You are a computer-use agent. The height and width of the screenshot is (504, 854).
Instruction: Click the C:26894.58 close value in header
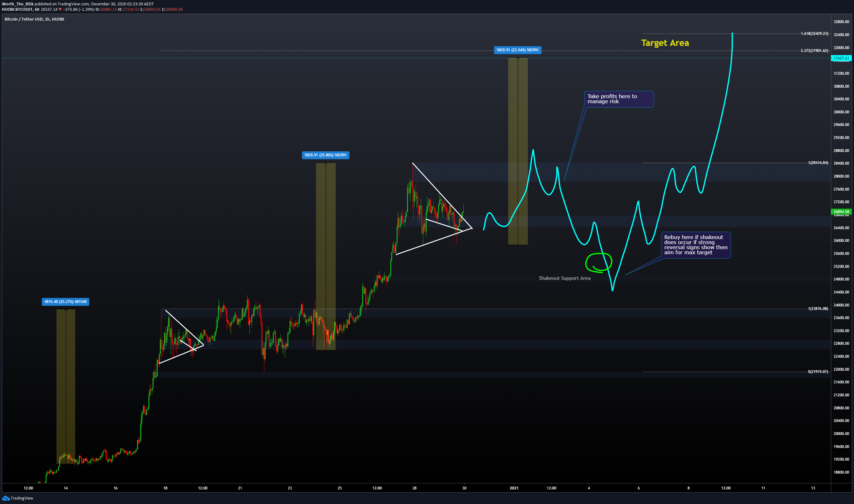tap(172, 9)
